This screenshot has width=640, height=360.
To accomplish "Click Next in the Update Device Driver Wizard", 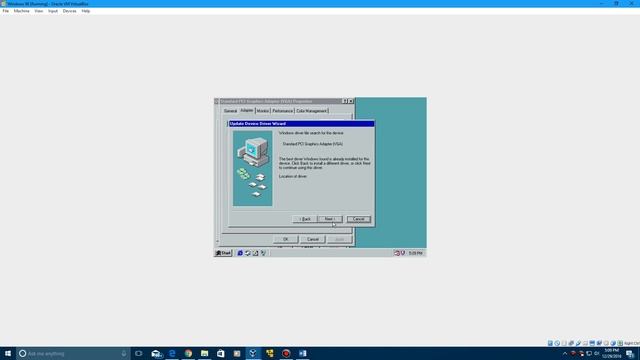I will [x=330, y=219].
